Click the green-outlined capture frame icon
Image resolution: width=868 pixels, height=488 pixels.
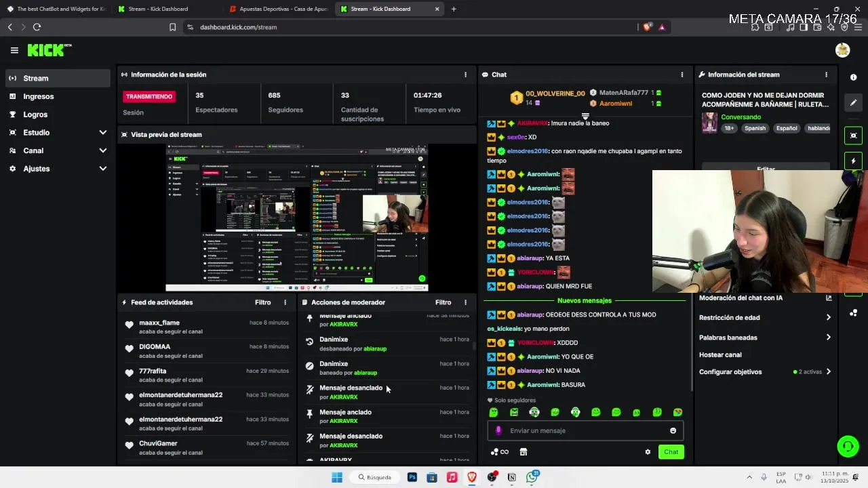pyautogui.click(x=853, y=136)
